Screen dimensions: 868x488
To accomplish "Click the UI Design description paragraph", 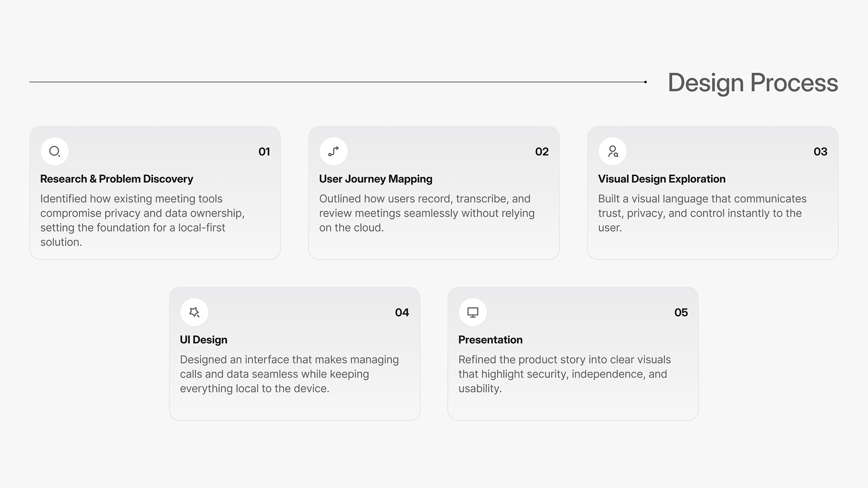I will click(289, 374).
